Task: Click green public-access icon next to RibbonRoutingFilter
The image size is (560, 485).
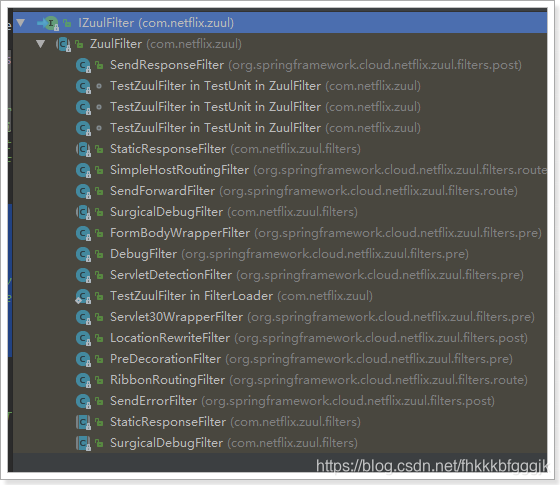Action: (x=99, y=380)
